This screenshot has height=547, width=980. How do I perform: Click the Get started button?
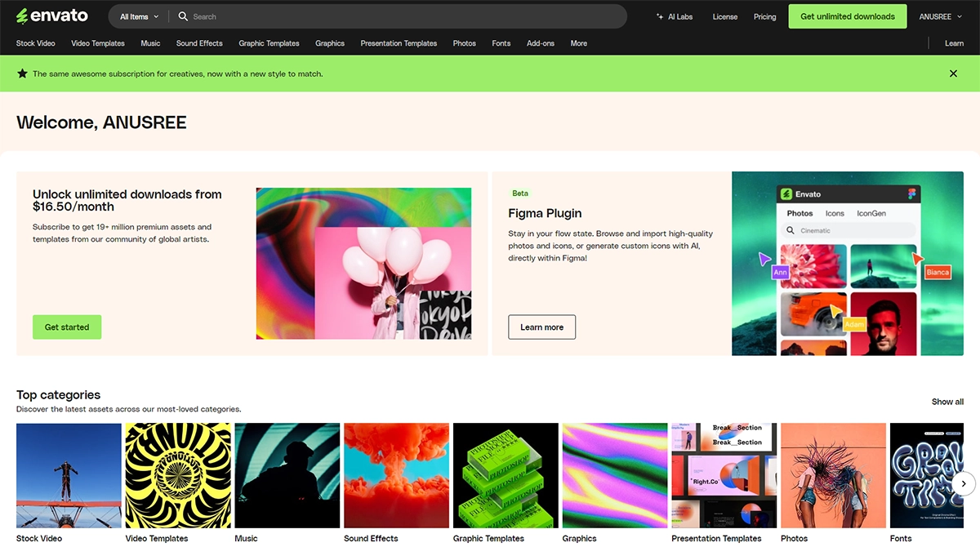click(66, 327)
